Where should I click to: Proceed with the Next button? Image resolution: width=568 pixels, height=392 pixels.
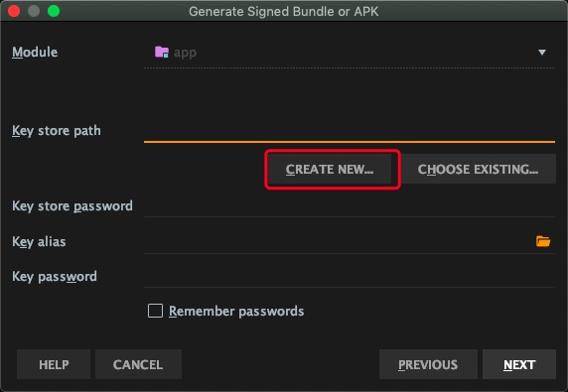[519, 364]
